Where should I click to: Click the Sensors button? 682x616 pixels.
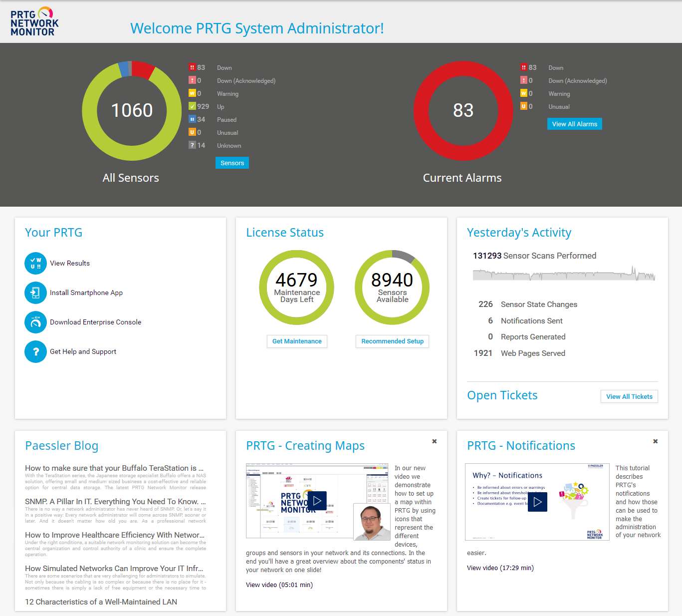point(232,163)
